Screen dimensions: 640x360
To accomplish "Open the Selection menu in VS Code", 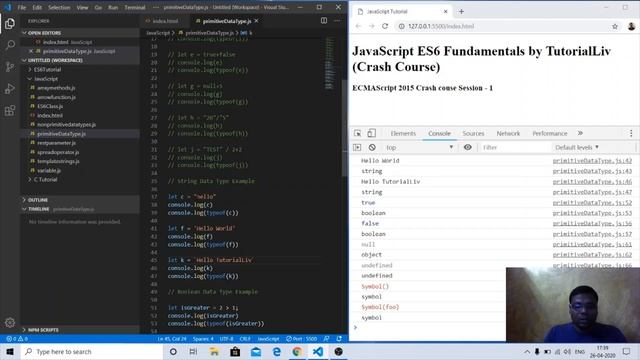I will (59, 7).
